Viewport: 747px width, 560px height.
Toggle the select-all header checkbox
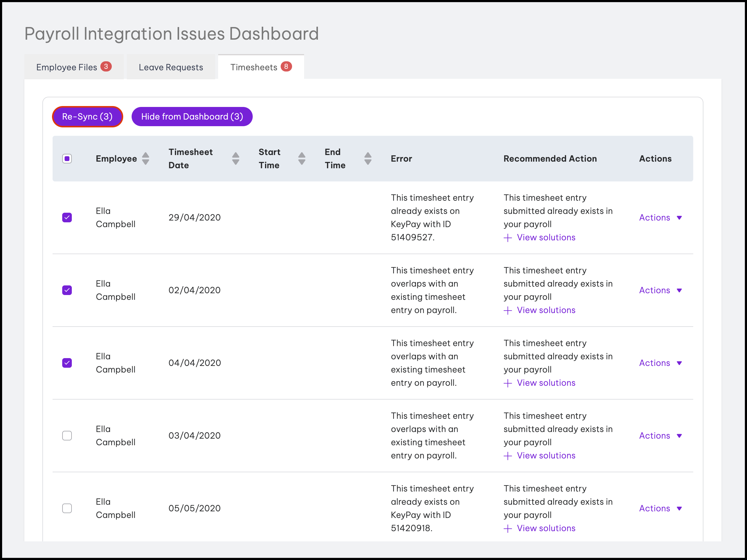[x=67, y=159]
